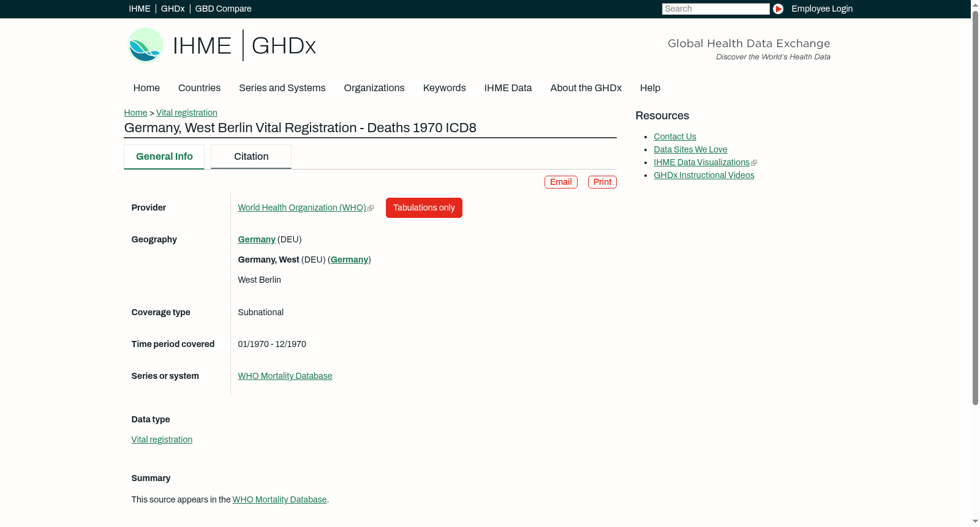Click external link icon after IHME Data Visualizations
This screenshot has height=527, width=980.
pyautogui.click(x=754, y=163)
